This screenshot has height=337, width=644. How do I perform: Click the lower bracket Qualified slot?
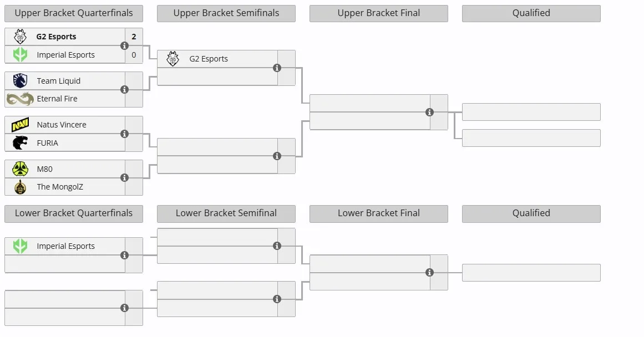[x=531, y=273]
